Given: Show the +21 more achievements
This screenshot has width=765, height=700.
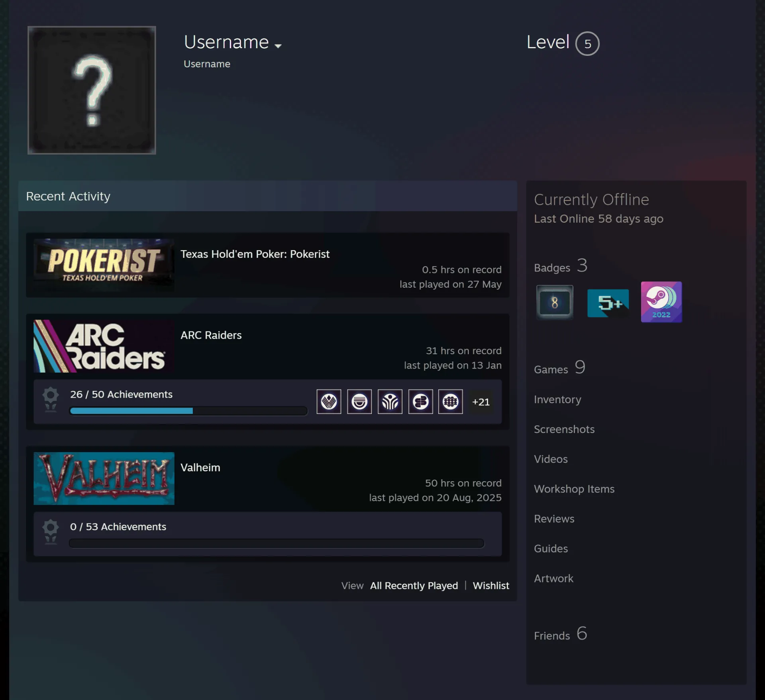Looking at the screenshot, I should 481,402.
